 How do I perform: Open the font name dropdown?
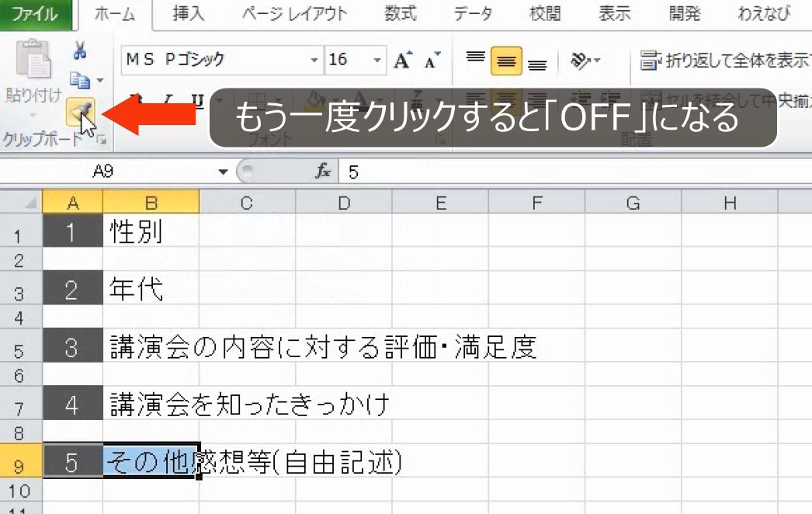314,60
